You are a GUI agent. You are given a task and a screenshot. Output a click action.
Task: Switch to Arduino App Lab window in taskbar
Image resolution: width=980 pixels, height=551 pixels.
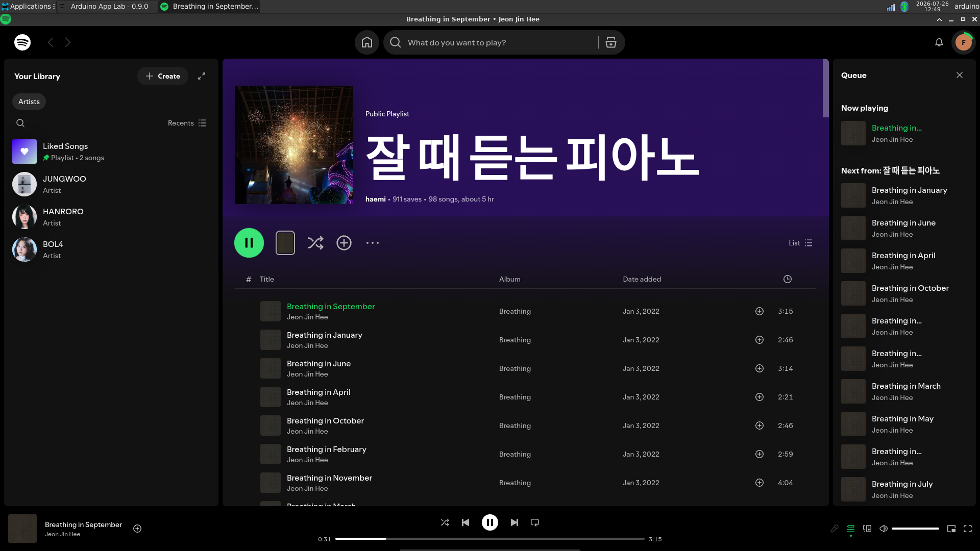[107, 6]
